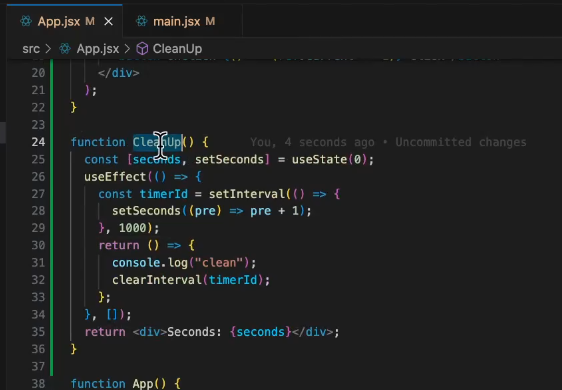Click the selected CleanUp function name
Viewport: 562px width, 390px height.
point(157,142)
